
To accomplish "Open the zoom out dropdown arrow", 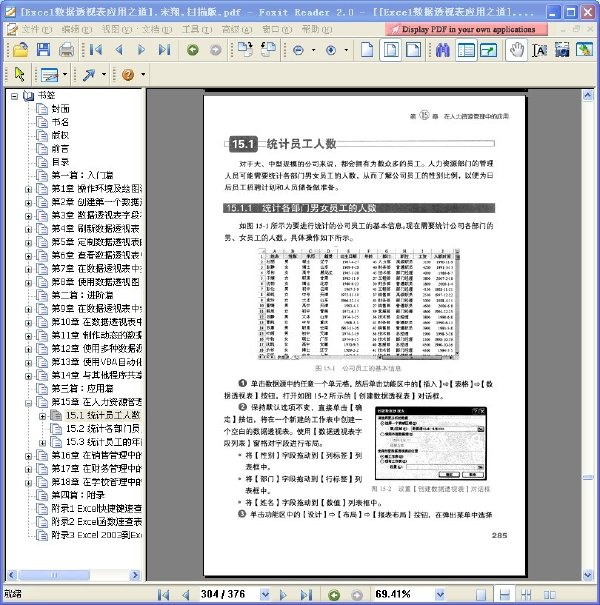I will coord(313,50).
